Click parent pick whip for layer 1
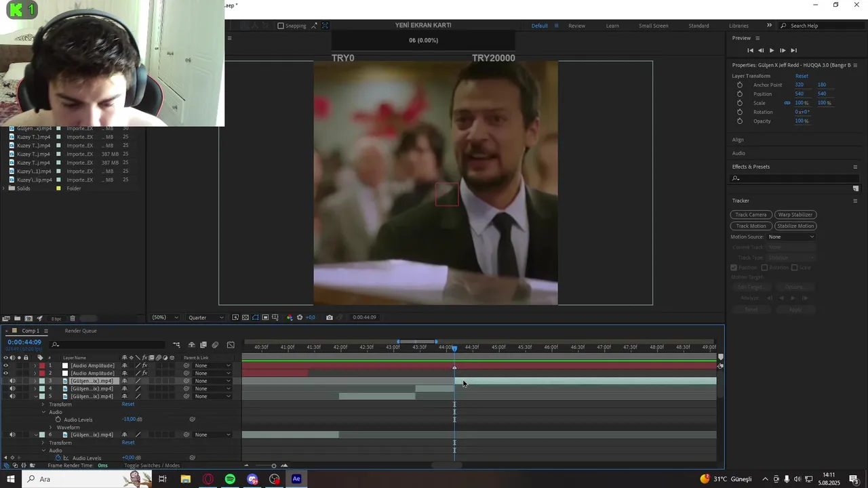The height and width of the screenshot is (488, 868). pyautogui.click(x=186, y=365)
